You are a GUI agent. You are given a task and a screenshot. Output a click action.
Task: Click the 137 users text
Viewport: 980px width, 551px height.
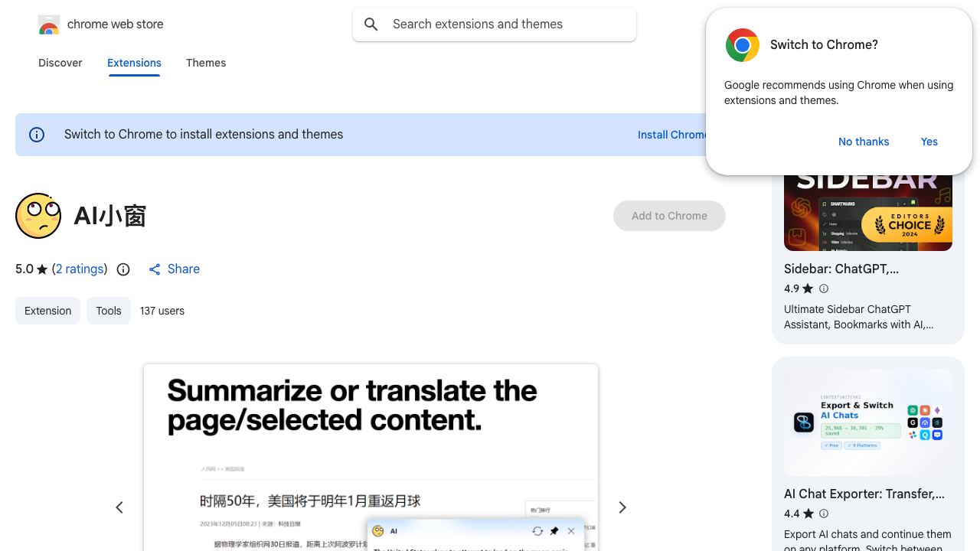(x=162, y=311)
